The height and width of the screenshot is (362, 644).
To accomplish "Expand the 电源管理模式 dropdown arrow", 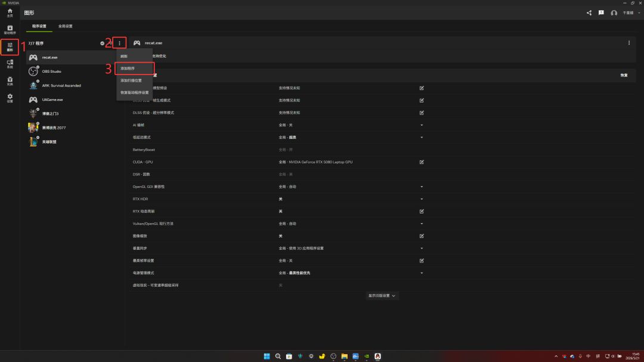I will click(x=422, y=273).
